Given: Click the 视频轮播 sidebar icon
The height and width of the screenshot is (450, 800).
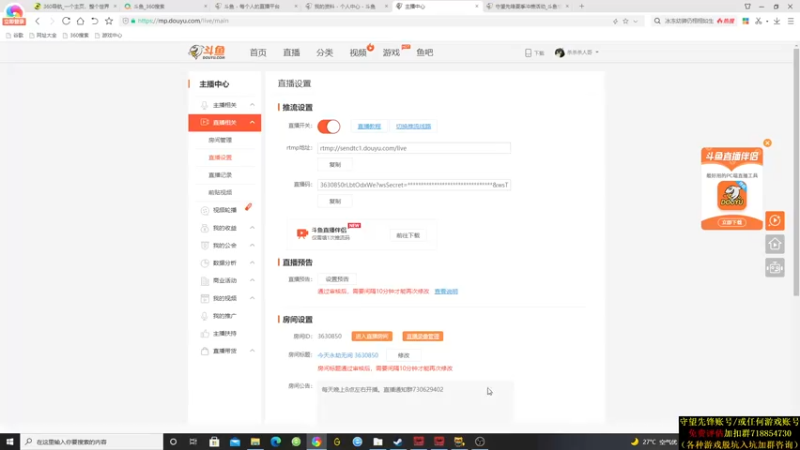Looking at the screenshot, I should pyautogui.click(x=205, y=210).
